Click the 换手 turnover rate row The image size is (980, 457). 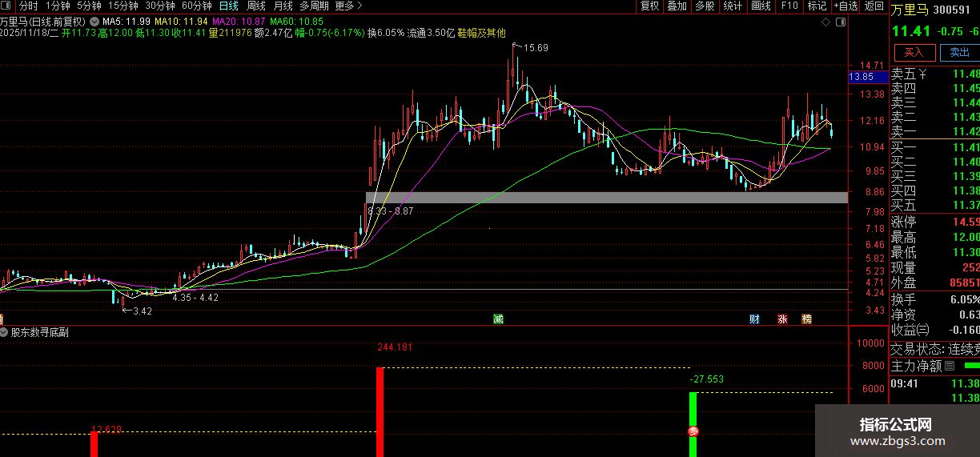pyautogui.click(x=935, y=299)
